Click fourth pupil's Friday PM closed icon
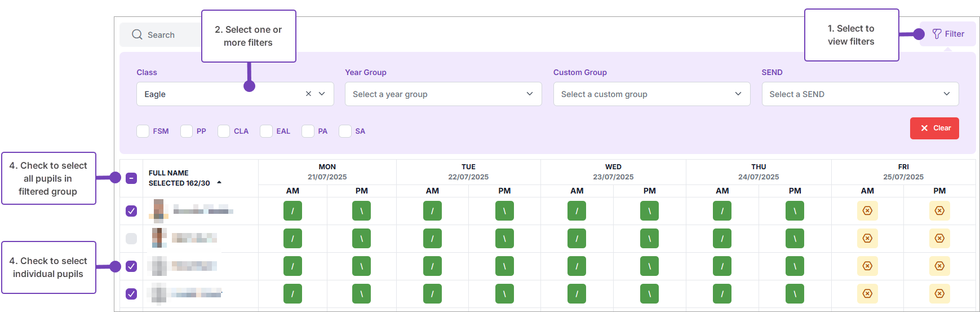This screenshot has height=312, width=980. pyautogui.click(x=939, y=294)
